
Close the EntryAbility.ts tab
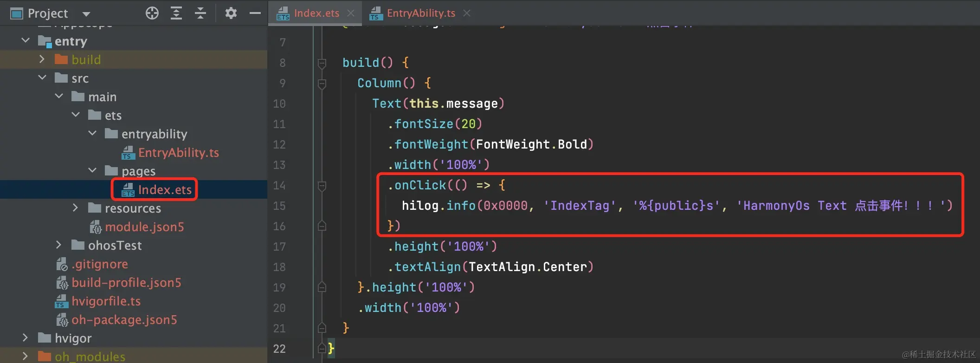pos(467,13)
